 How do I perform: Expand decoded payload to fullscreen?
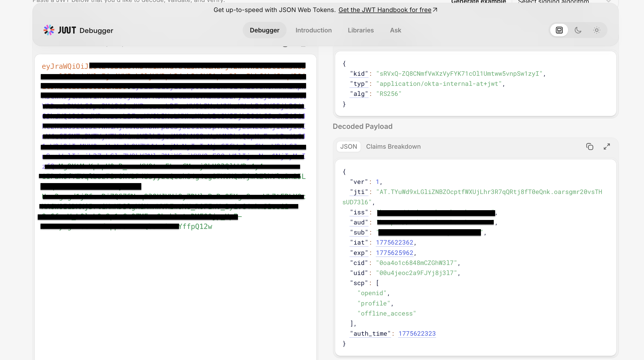607,146
